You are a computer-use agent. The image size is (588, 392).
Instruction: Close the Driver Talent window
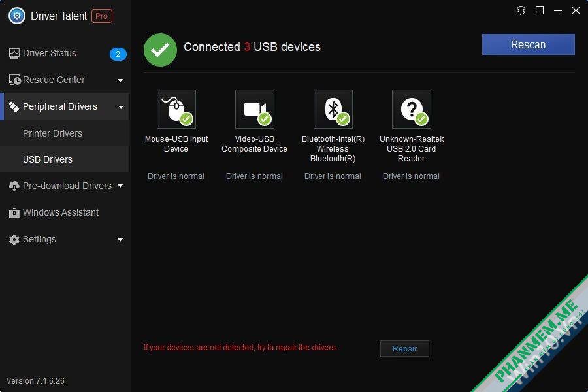(576, 10)
